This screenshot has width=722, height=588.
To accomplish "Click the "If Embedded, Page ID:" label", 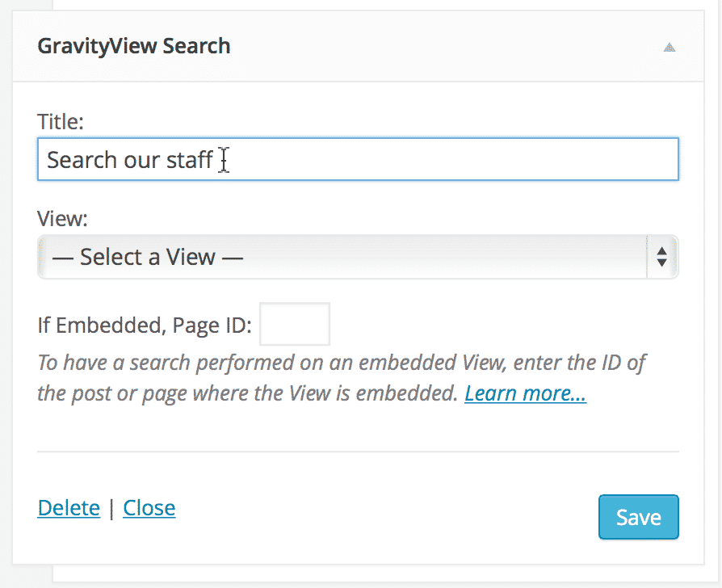I will tap(145, 325).
